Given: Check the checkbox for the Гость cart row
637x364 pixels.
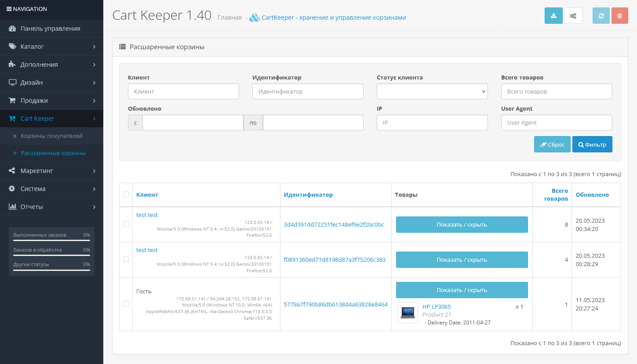Looking at the screenshot, I should coord(126,303).
